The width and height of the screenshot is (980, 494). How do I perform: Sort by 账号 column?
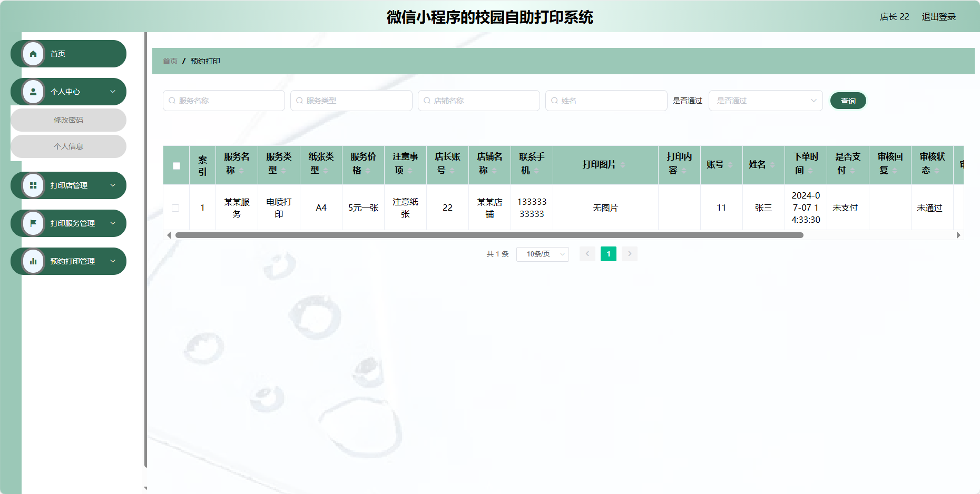[730, 165]
